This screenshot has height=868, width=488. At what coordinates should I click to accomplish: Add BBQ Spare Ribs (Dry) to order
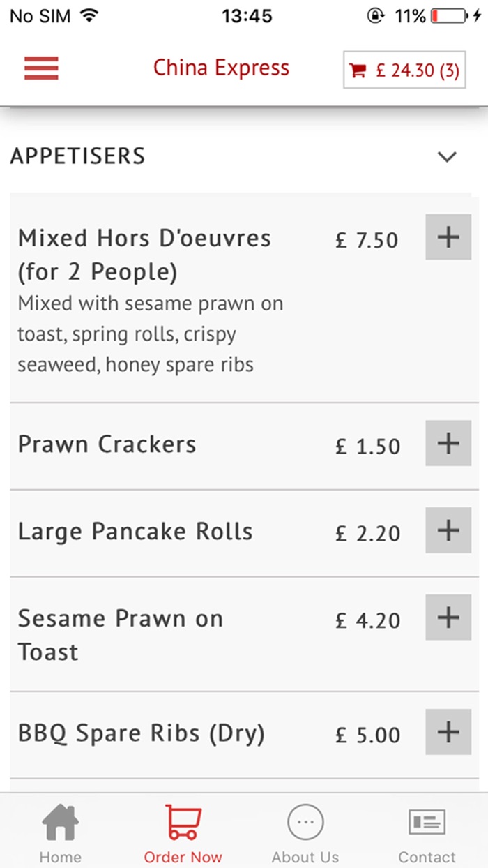coord(448,733)
